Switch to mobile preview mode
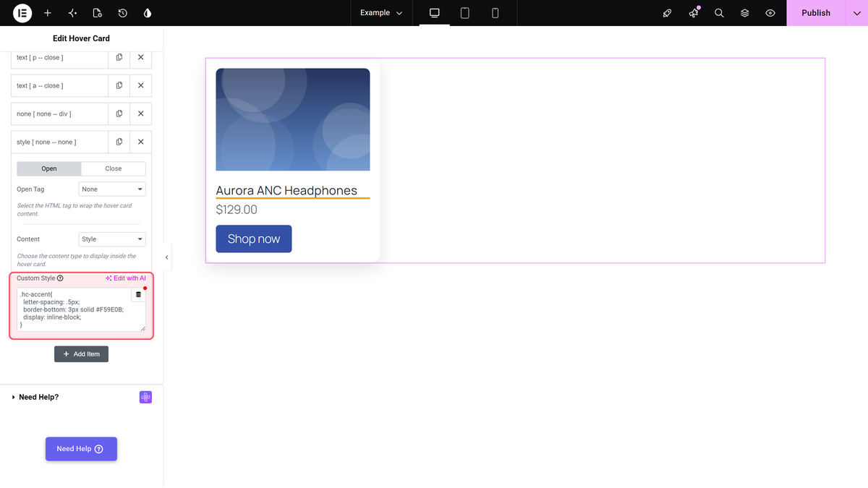868x488 pixels. [495, 13]
